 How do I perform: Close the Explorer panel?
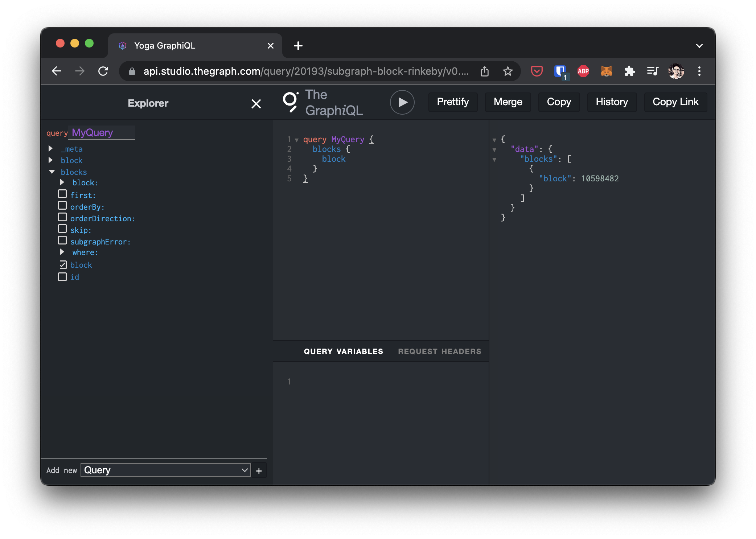pos(256,104)
